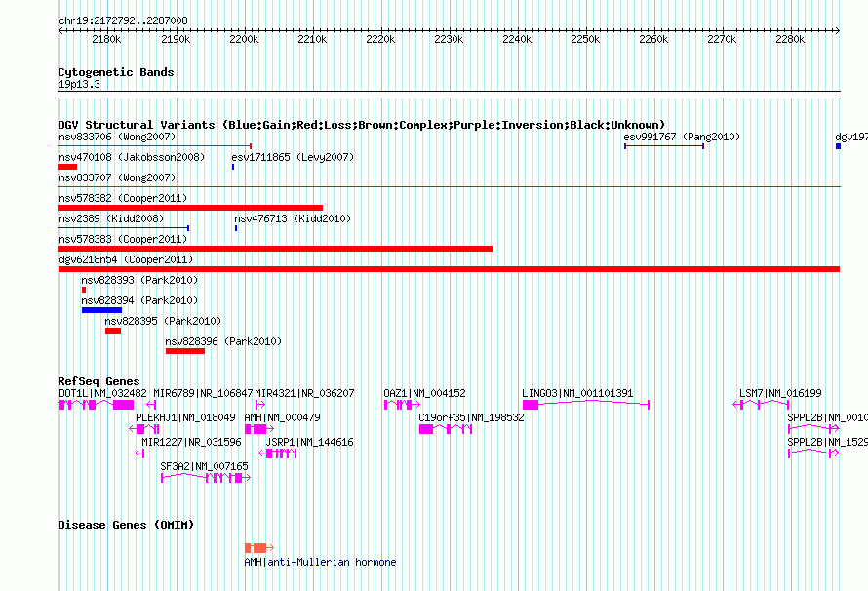Click the nsv828395 (Park2010) label

pos(163,321)
